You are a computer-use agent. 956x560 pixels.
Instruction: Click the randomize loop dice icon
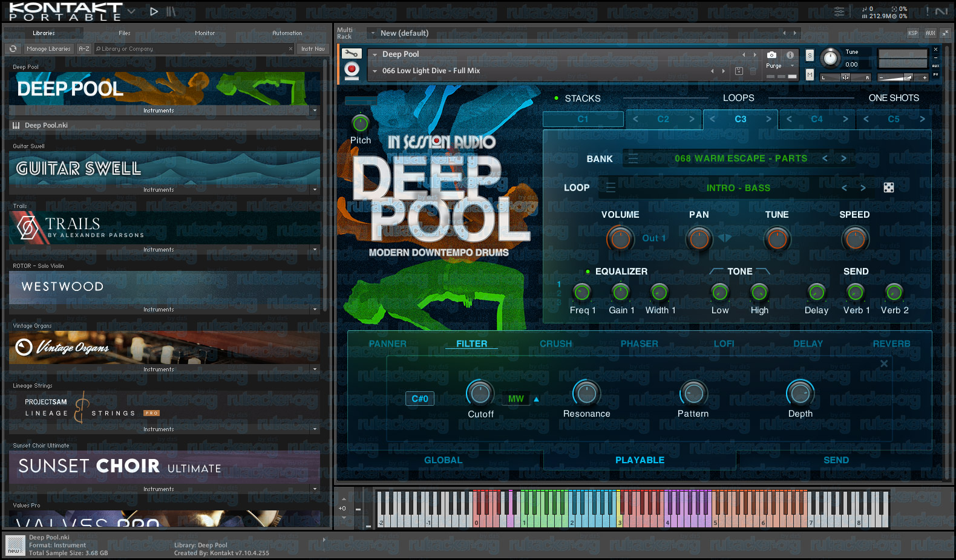(889, 187)
